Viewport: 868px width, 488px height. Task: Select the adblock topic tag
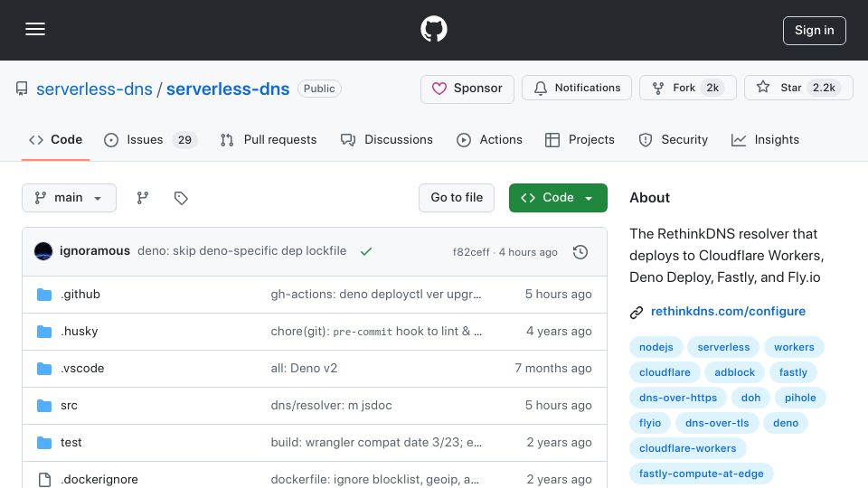pyautogui.click(x=734, y=373)
